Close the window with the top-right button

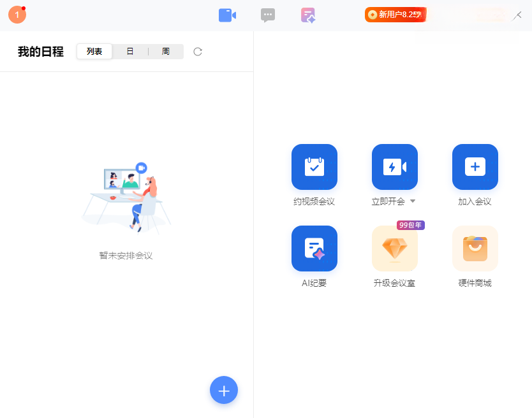pyautogui.click(x=517, y=15)
